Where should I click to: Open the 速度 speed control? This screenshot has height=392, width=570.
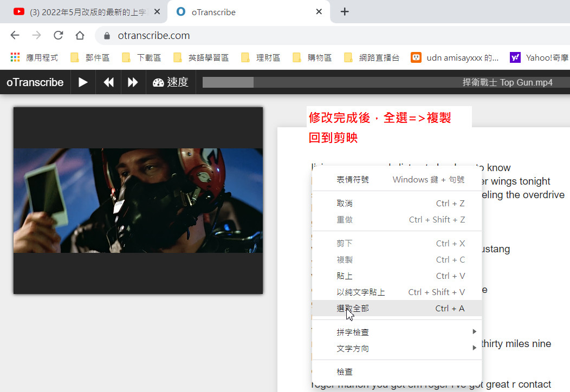pyautogui.click(x=171, y=82)
